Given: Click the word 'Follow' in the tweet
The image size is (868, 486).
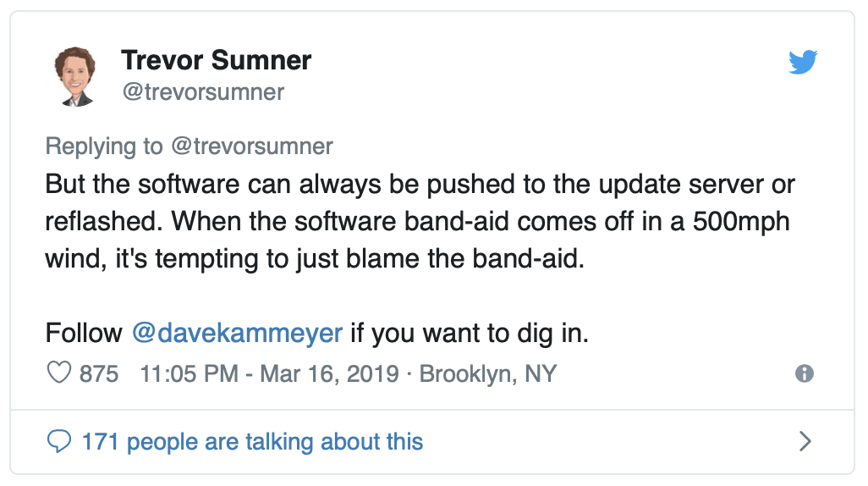Looking at the screenshot, I should [x=84, y=333].
